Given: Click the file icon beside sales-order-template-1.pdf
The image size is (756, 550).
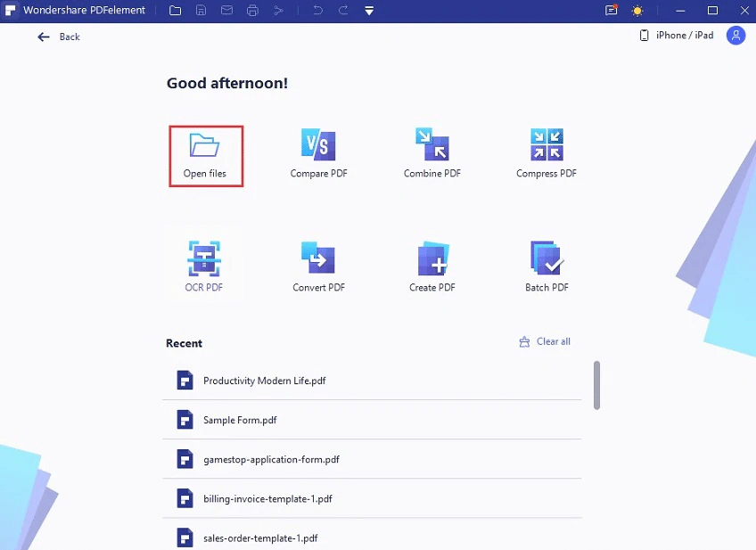Looking at the screenshot, I should click(185, 538).
